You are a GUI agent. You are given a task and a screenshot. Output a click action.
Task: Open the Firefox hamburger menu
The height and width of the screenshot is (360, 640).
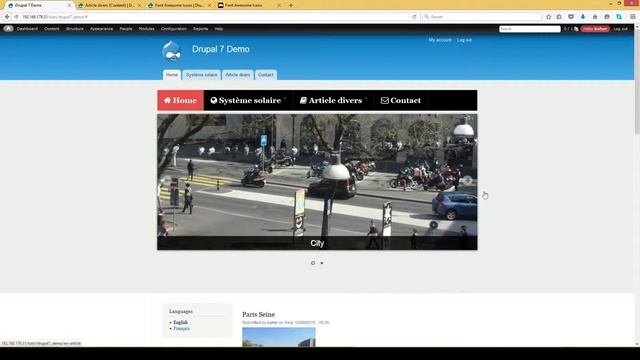coord(633,17)
